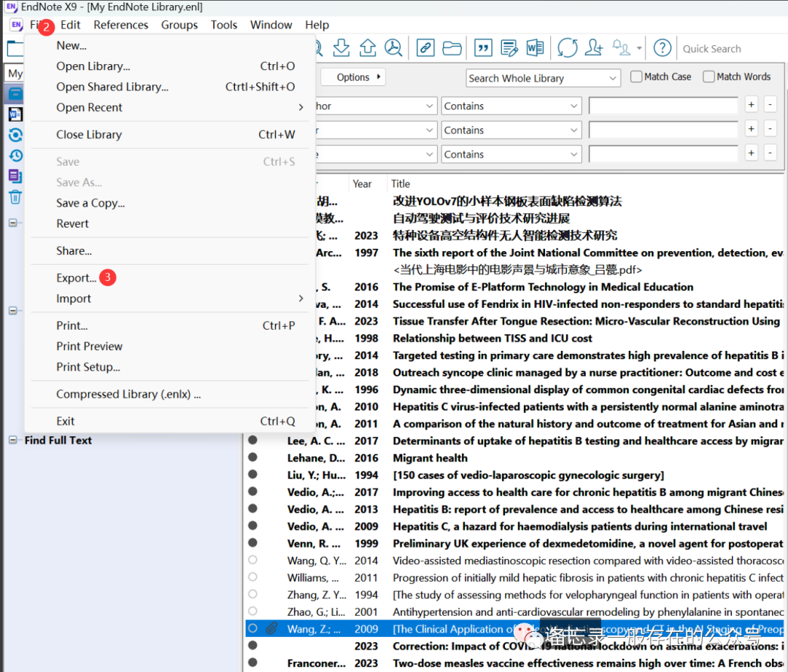Select the Word document sidebar icon

[x=15, y=114]
